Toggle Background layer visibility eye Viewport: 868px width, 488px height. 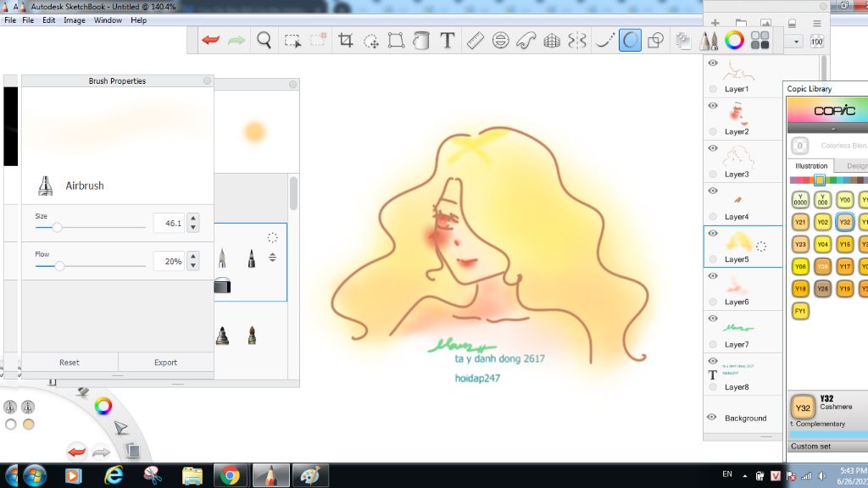point(712,417)
